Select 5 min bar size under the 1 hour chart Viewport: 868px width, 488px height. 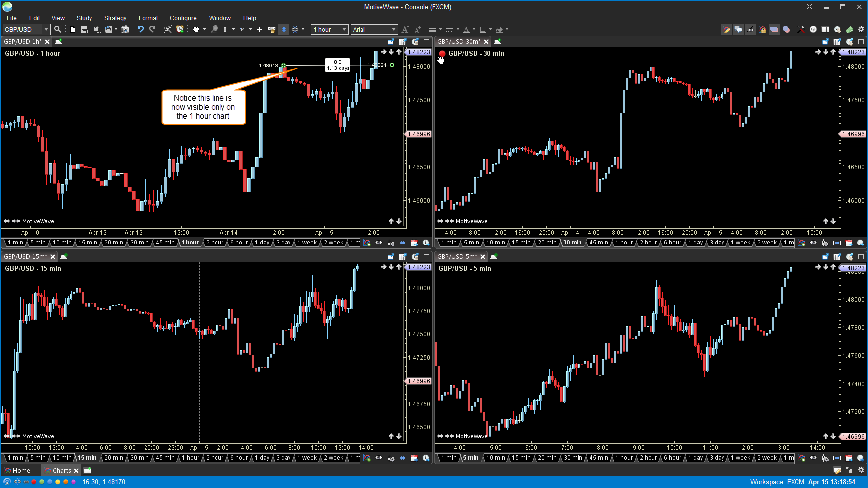[x=38, y=243]
